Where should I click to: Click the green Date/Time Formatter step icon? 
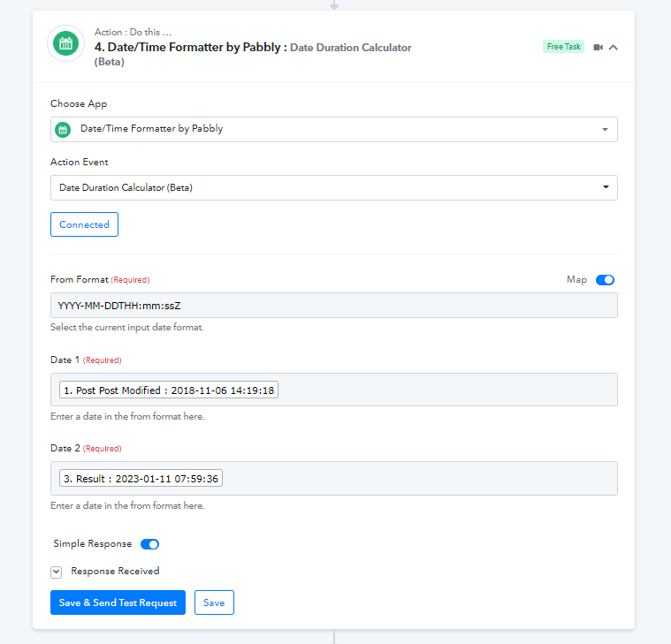[x=66, y=43]
